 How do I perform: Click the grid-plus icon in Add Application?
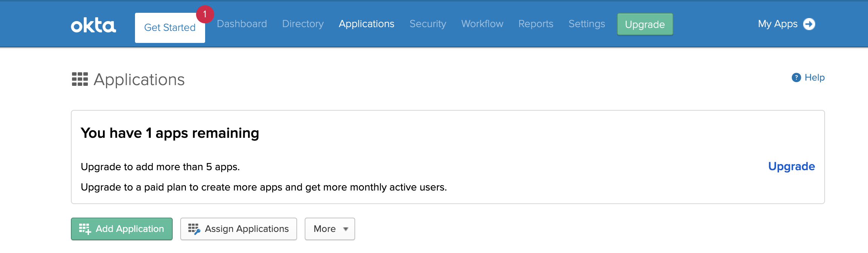point(85,229)
